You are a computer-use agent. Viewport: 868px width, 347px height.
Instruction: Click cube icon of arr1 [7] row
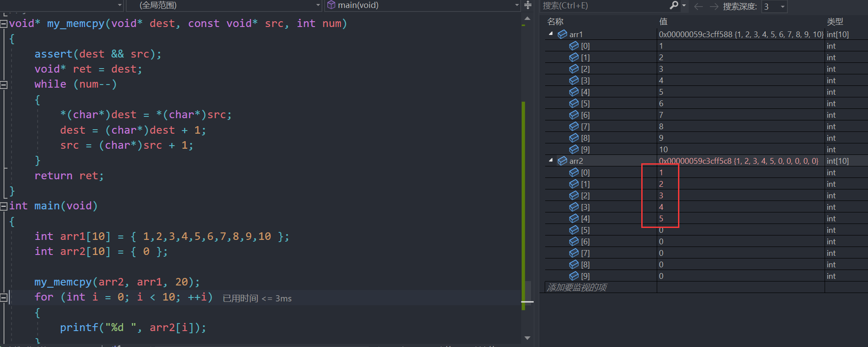[574, 126]
